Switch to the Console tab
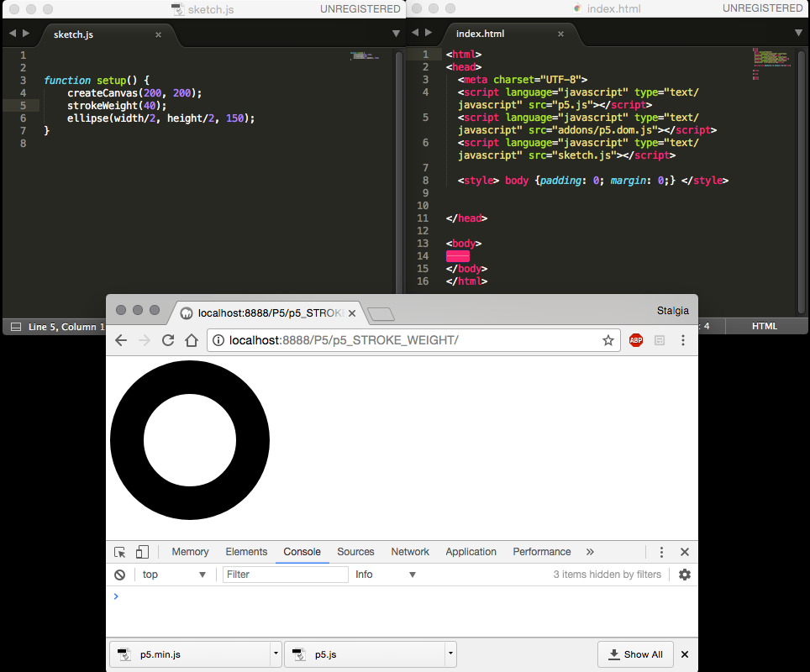Screen dimensions: 810x672 [302, 552]
